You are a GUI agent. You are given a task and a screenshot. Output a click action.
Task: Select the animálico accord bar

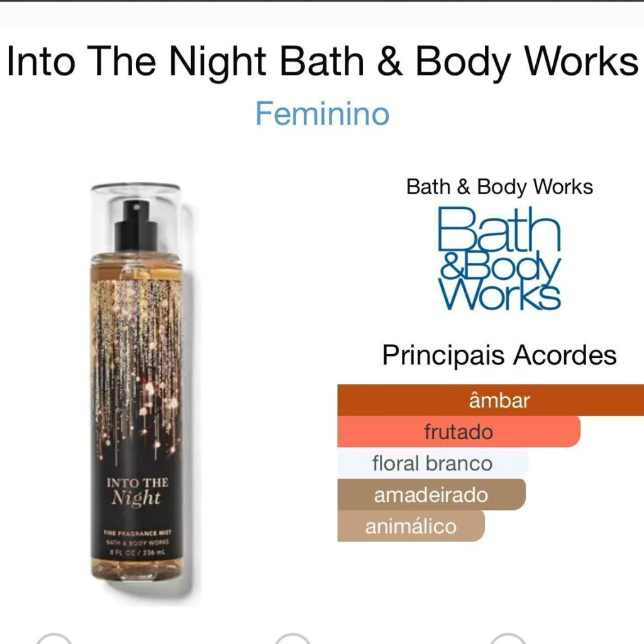[x=411, y=526]
